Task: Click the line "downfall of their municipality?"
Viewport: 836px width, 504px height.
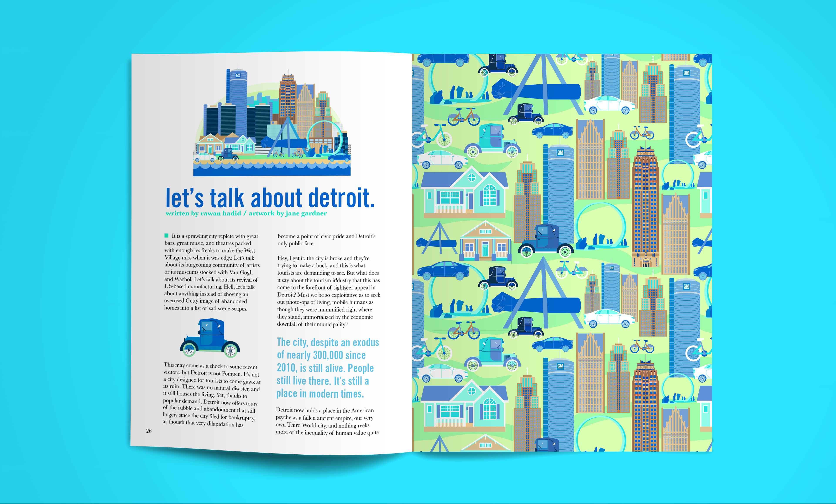Action: (312, 324)
